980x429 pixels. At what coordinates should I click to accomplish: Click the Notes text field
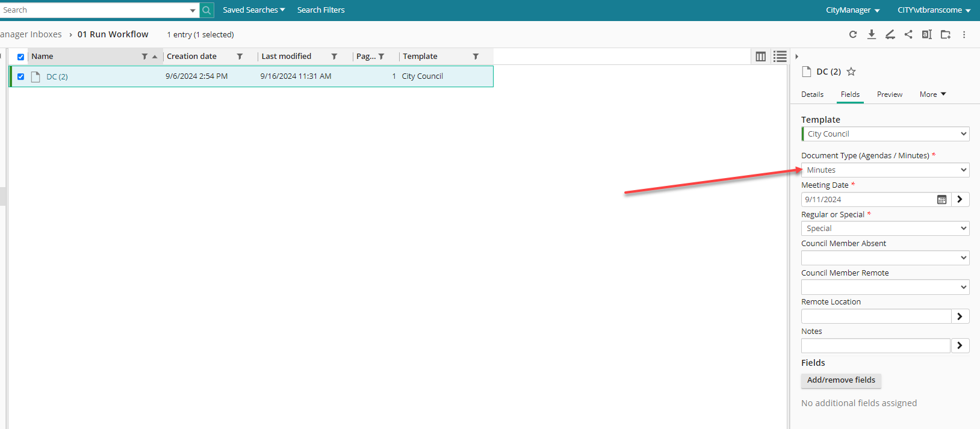(x=876, y=345)
